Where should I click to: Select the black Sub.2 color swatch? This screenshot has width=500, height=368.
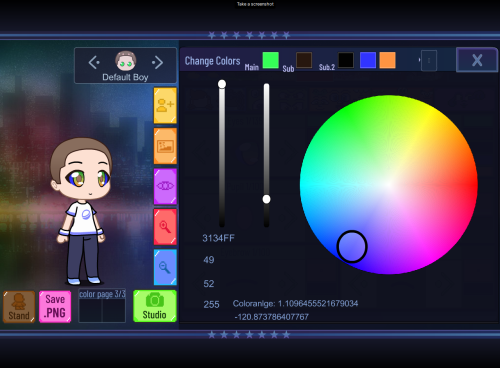point(346,60)
